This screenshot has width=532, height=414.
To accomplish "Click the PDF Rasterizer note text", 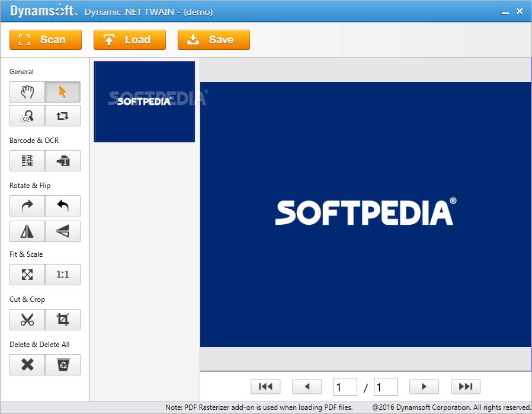I will pyautogui.click(x=259, y=407).
